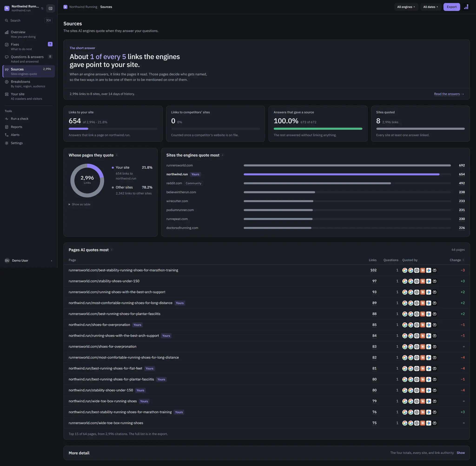Click the Community tag beside reddit.com
476x466 pixels.
click(193, 183)
